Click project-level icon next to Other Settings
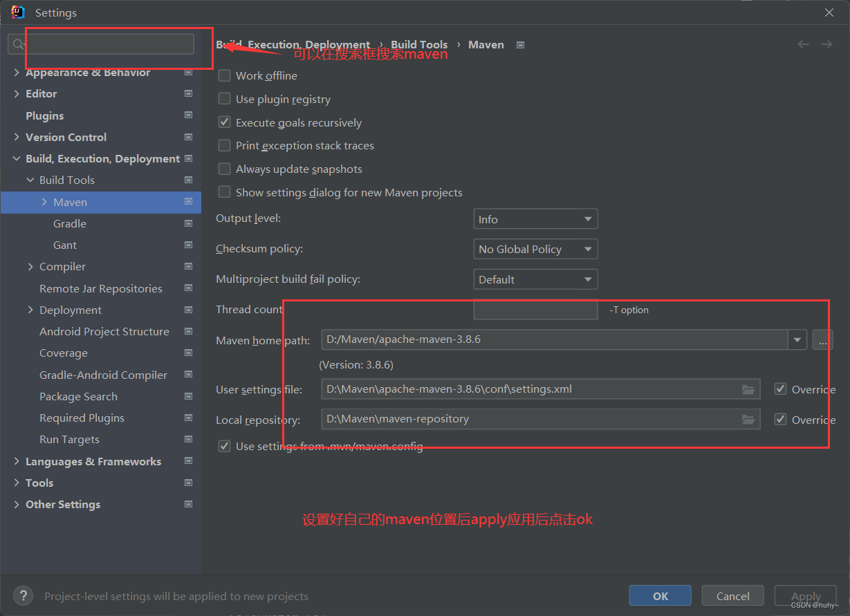850x616 pixels. coord(188,504)
